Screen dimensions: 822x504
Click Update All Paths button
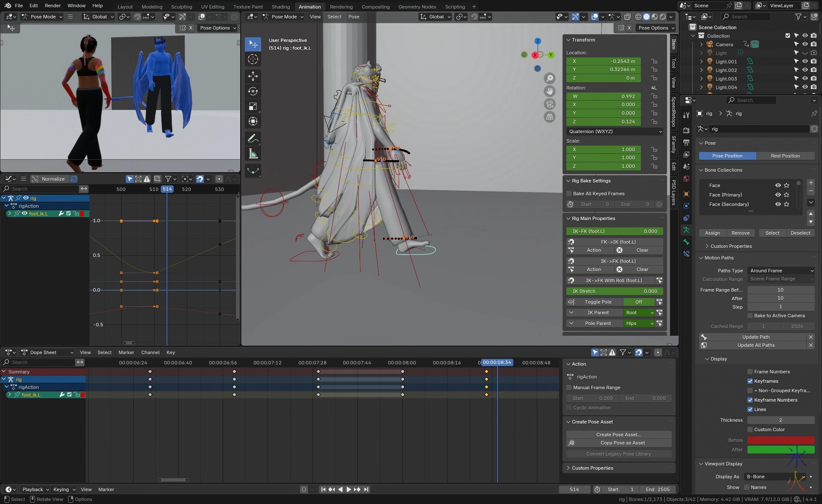tap(756, 345)
